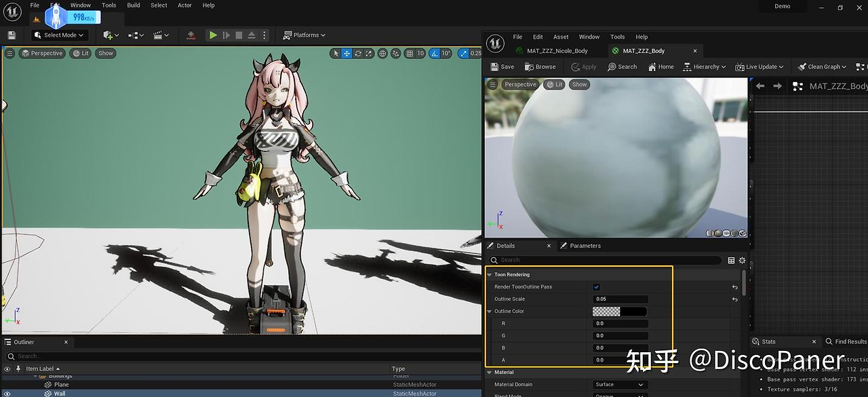Open the Material Domain Surface dropdown

tap(620, 385)
